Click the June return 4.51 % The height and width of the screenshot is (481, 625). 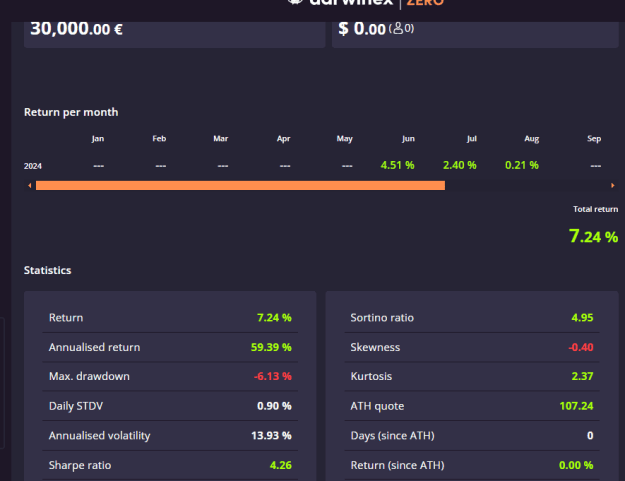tap(397, 165)
